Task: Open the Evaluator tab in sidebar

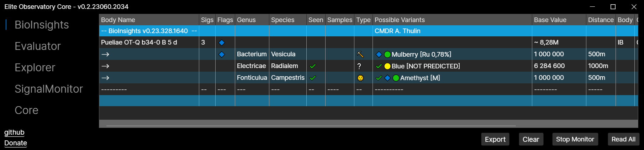Action: click(38, 46)
